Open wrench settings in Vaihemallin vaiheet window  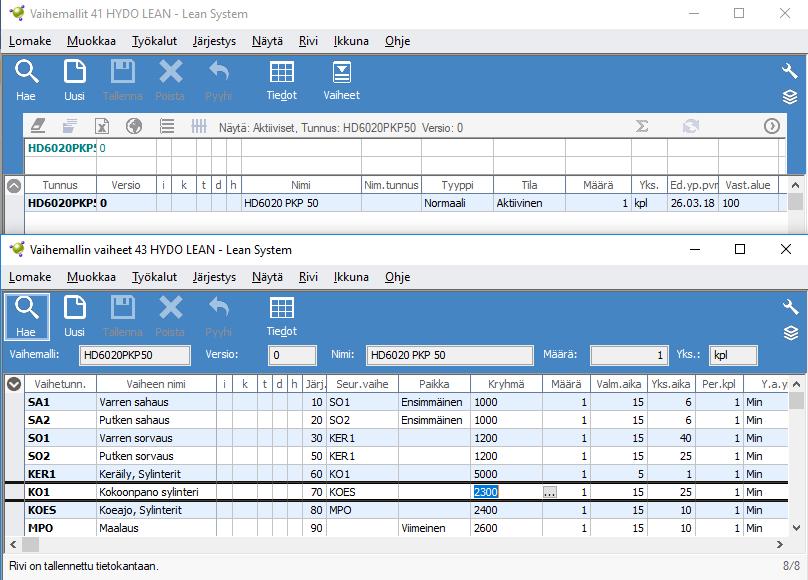point(789,307)
